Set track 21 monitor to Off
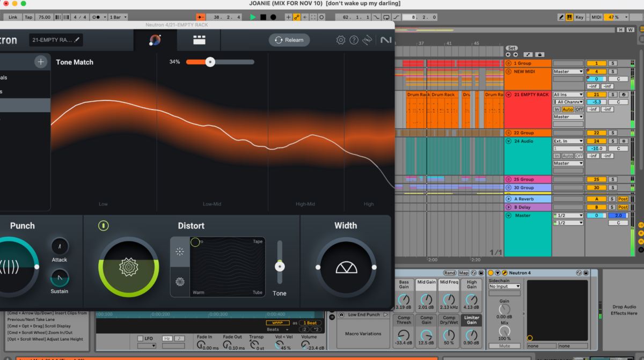Viewport: 644px width, 360px height. 579,109
